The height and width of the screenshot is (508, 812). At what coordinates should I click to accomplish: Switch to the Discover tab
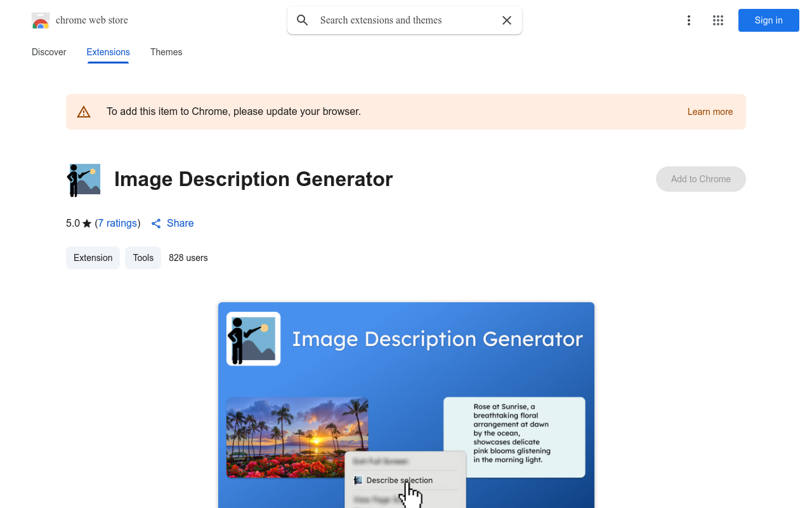click(x=49, y=52)
